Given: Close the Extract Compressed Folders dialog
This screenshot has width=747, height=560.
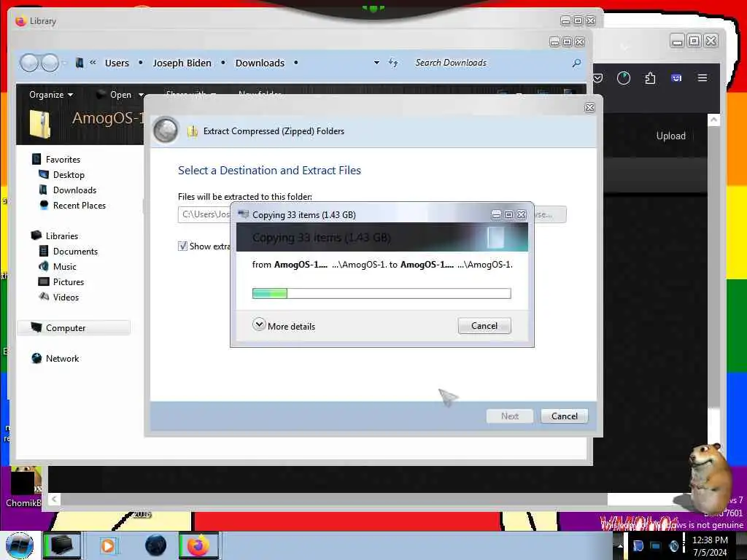Looking at the screenshot, I should click(x=589, y=108).
